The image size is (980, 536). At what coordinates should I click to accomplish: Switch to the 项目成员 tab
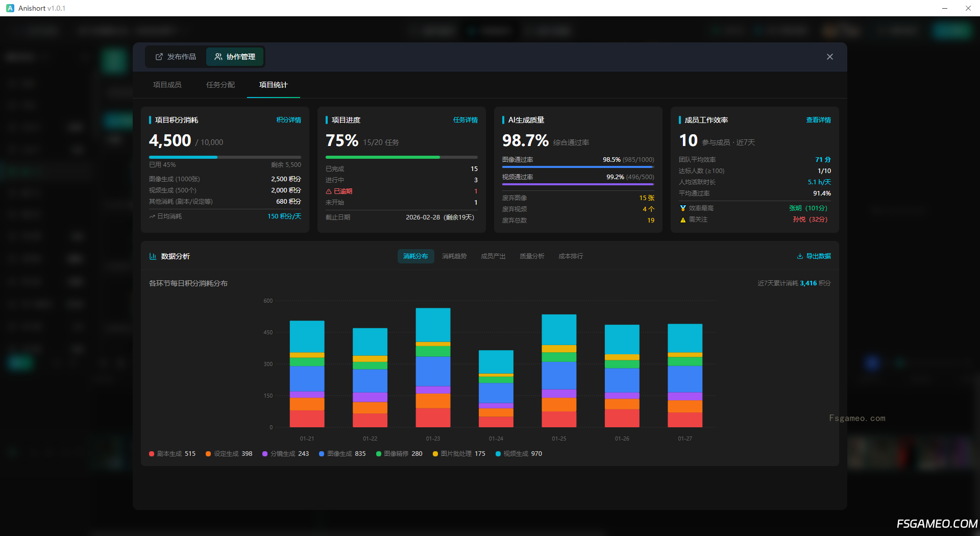coord(167,85)
